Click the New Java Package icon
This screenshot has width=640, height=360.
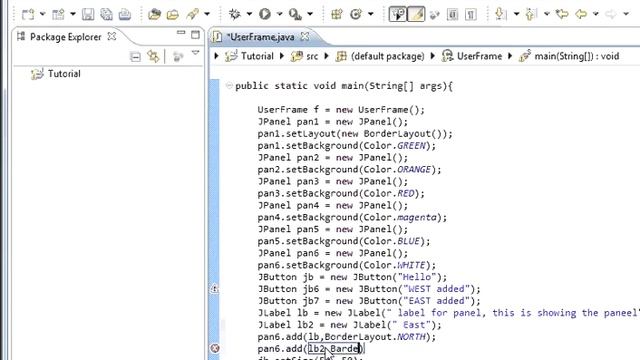(337, 14)
